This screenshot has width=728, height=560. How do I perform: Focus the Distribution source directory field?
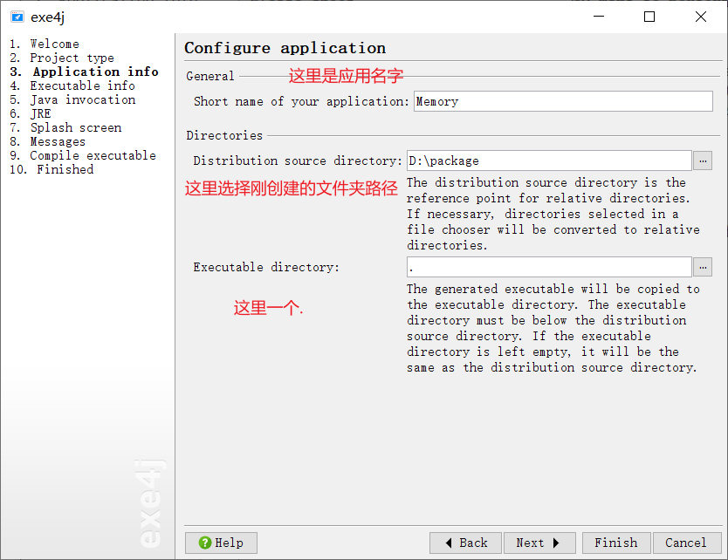pyautogui.click(x=549, y=160)
